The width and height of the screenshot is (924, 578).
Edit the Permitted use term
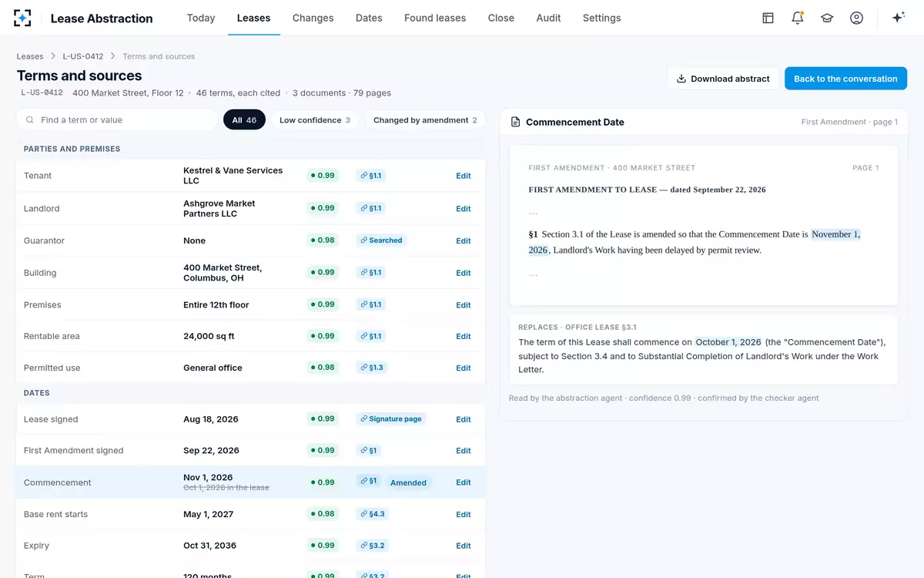point(463,368)
